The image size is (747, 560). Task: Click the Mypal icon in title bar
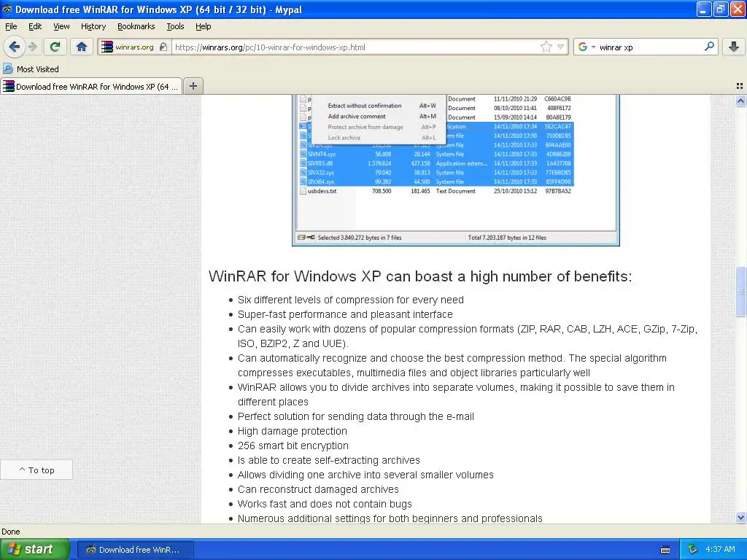(x=7, y=9)
